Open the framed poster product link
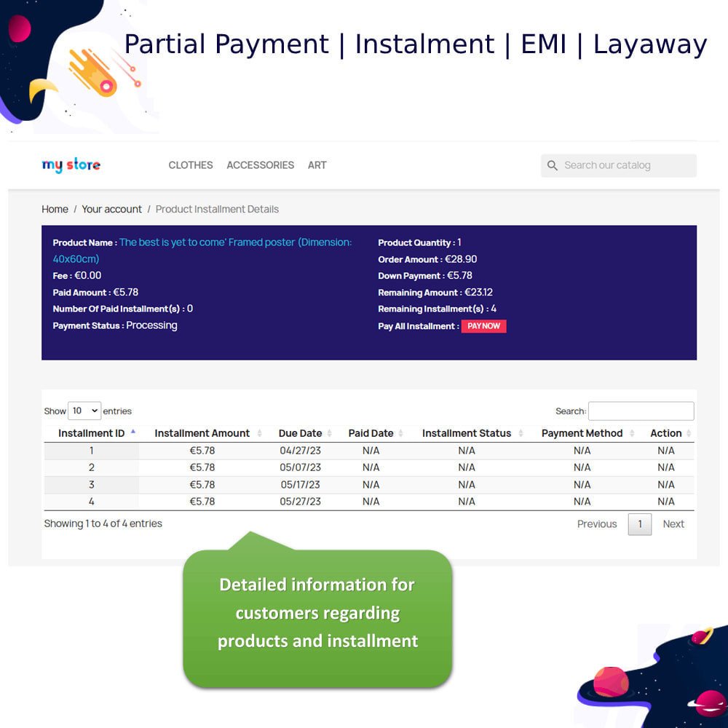 pos(202,250)
